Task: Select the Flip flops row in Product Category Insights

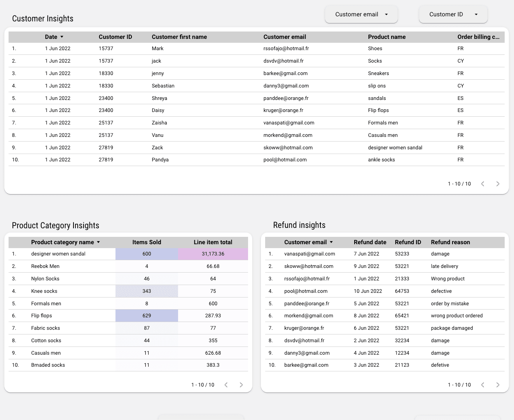Action: point(41,315)
